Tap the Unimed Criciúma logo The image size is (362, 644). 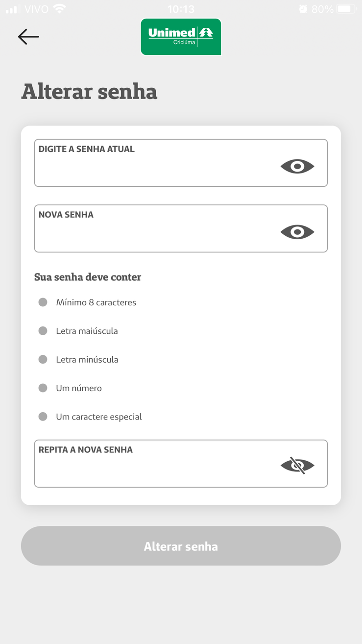[x=181, y=37]
